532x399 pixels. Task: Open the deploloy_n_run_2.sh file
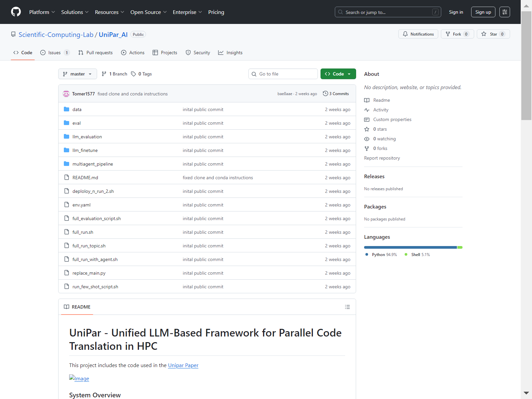[93, 191]
